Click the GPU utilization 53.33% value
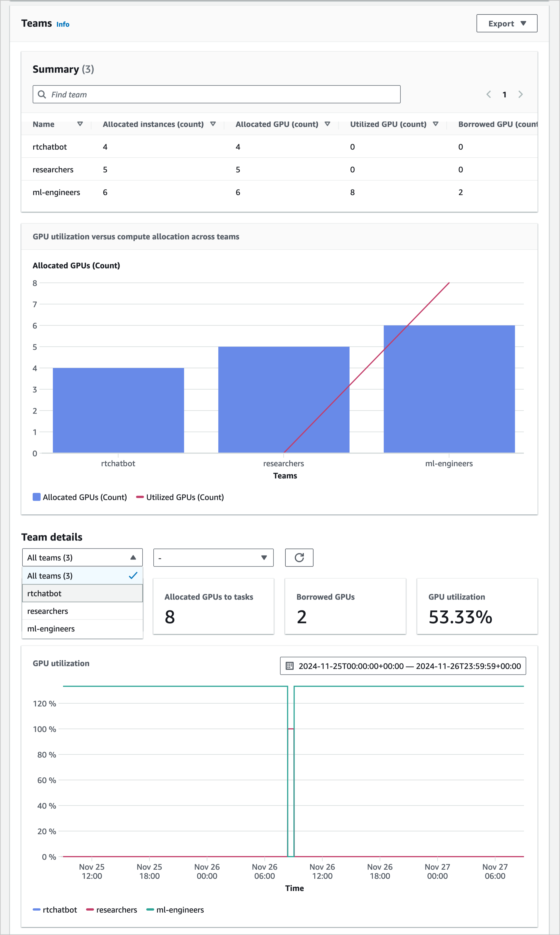The width and height of the screenshot is (560, 935). point(460,617)
